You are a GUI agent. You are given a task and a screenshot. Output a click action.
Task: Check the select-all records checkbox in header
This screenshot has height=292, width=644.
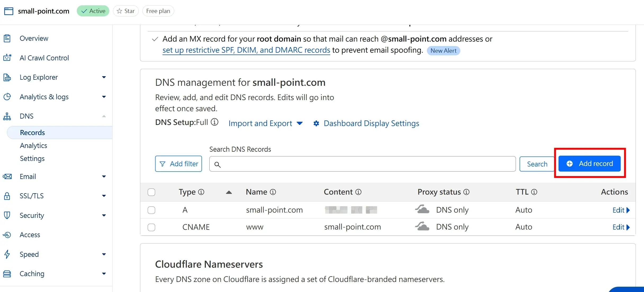[x=151, y=192]
